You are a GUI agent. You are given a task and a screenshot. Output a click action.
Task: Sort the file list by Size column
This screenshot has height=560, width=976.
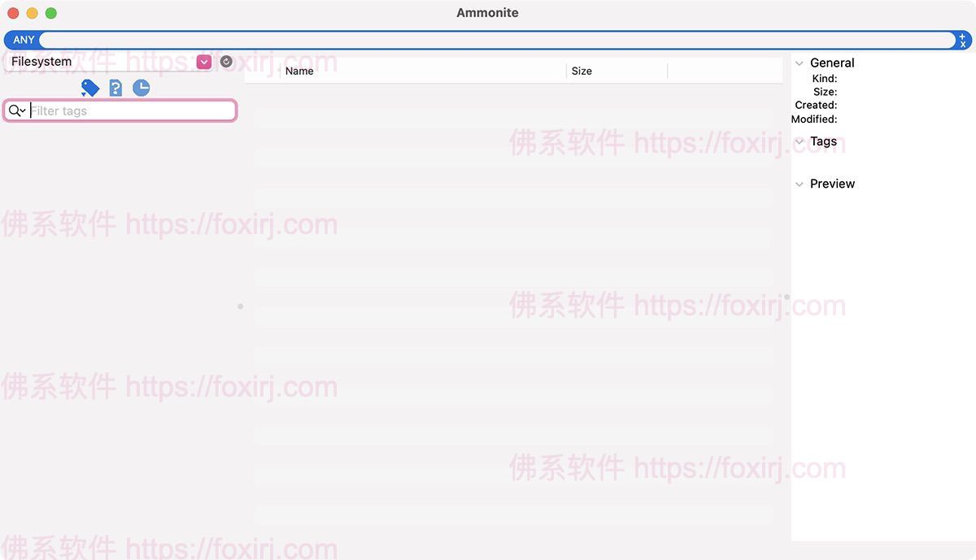click(616, 72)
